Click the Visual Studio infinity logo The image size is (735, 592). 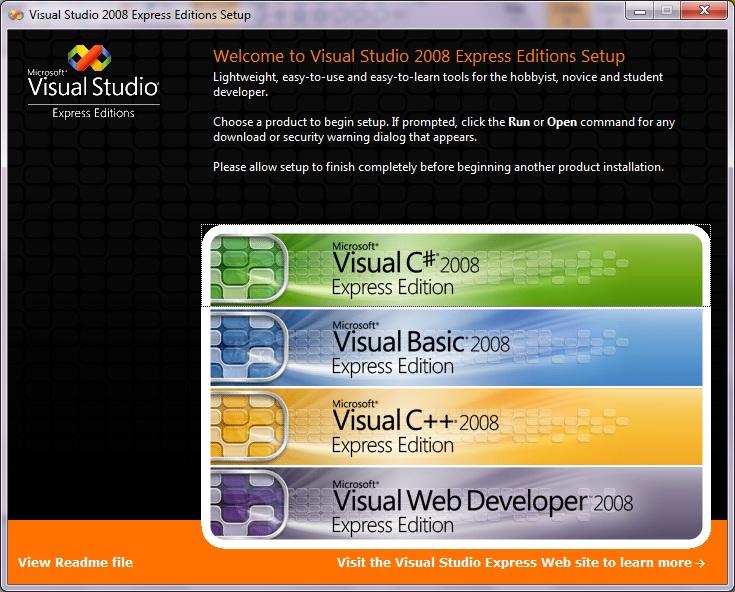[x=90, y=58]
